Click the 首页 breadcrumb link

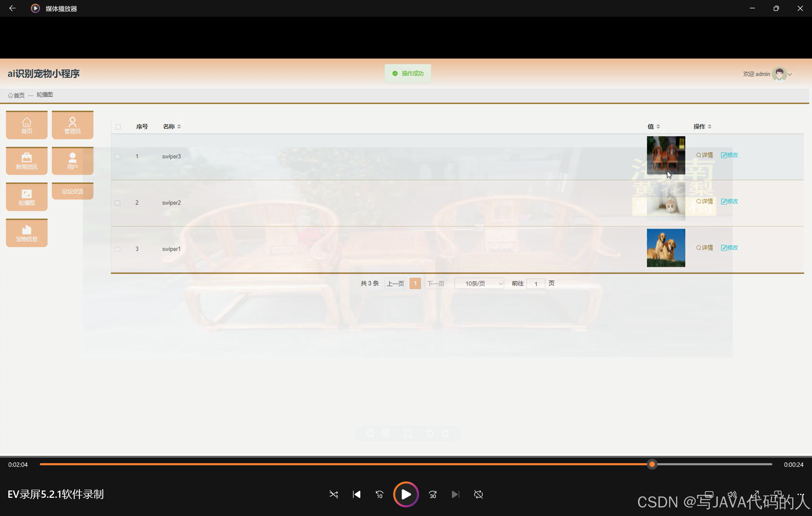pyautogui.click(x=19, y=95)
